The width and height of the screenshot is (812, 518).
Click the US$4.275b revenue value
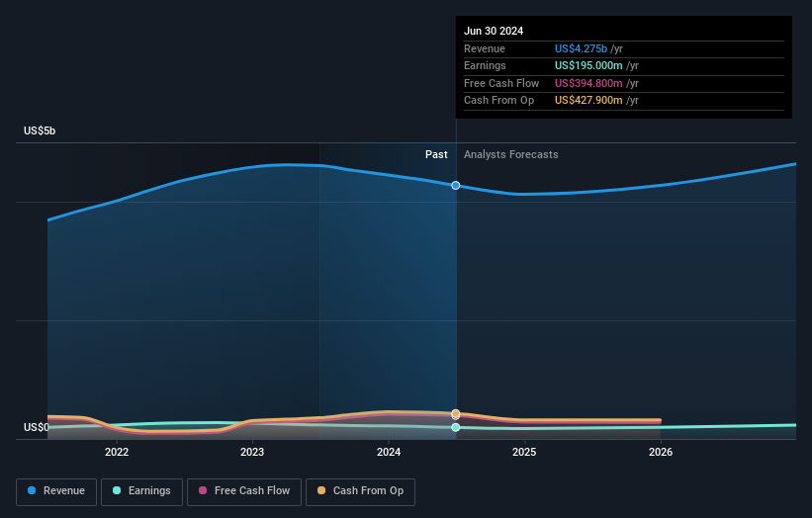click(581, 48)
